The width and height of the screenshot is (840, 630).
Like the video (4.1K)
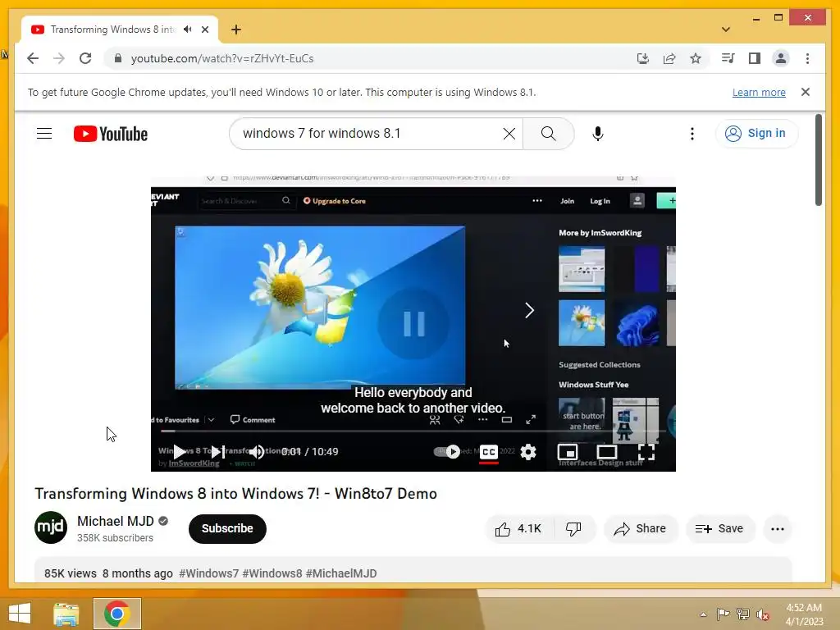[x=518, y=529]
